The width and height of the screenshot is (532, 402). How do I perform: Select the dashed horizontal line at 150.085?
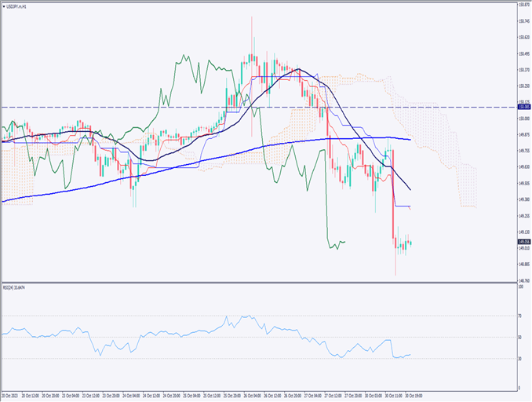(196, 107)
